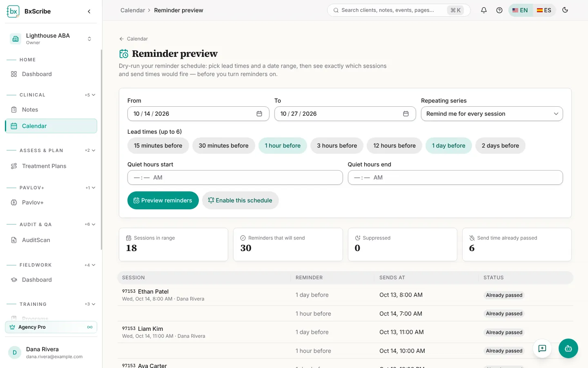The width and height of the screenshot is (588, 368).
Task: Expand the Pavlov+ section +1
Action: 90,188
